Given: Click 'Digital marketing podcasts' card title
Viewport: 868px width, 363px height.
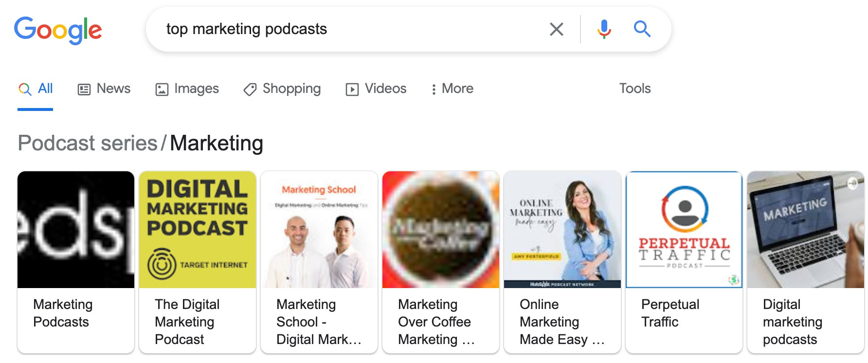Looking at the screenshot, I should (x=793, y=322).
